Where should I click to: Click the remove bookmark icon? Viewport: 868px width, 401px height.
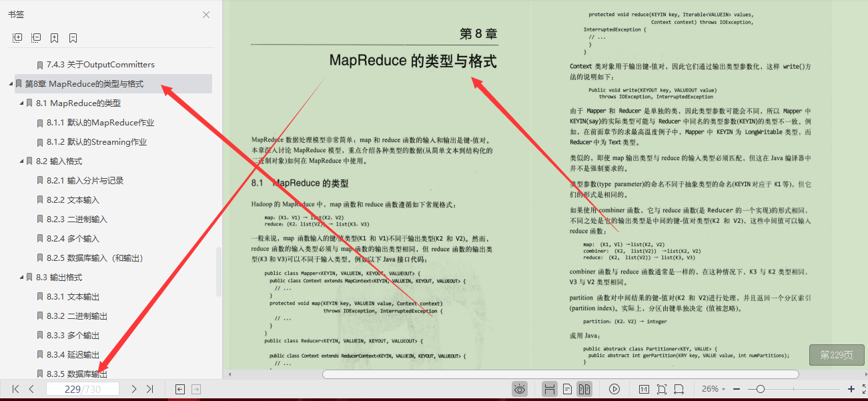click(x=73, y=37)
